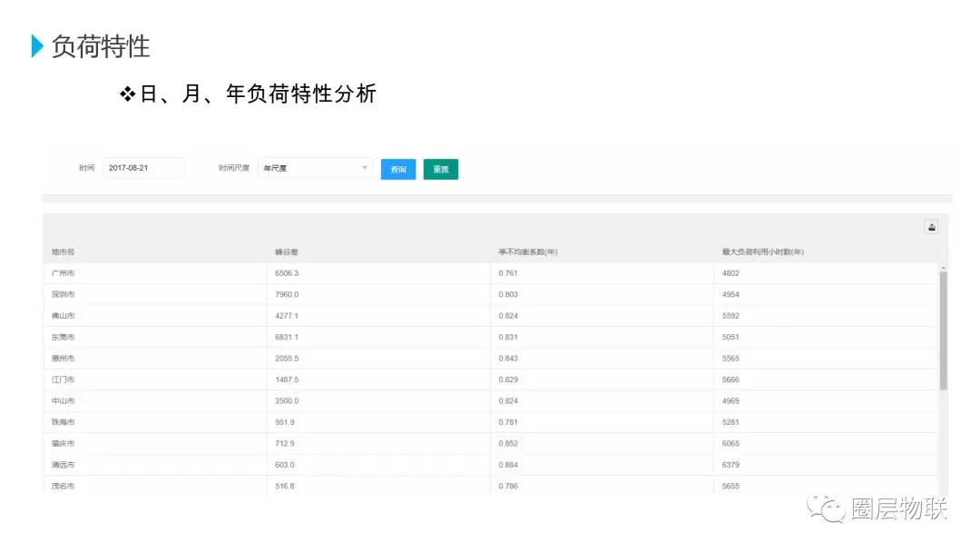Click the 峰谷差 value 6831.1
Image resolution: width=980 pixels, height=552 pixels.
287,337
